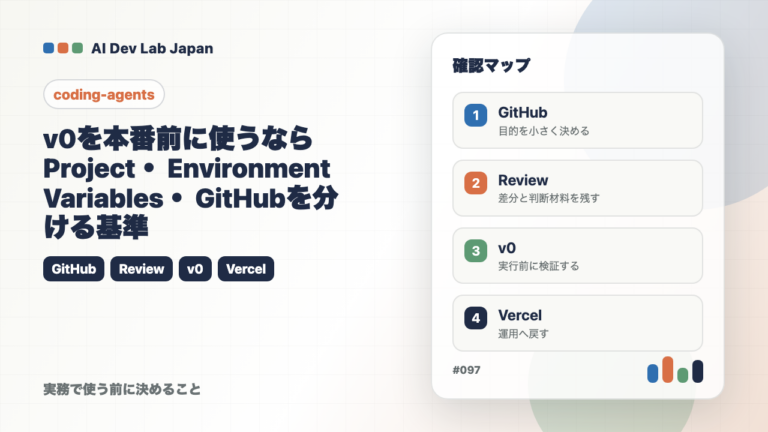Viewport: 768px width, 432px height.
Task: Click the tall orange bar in chart icon
Action: 668,369
